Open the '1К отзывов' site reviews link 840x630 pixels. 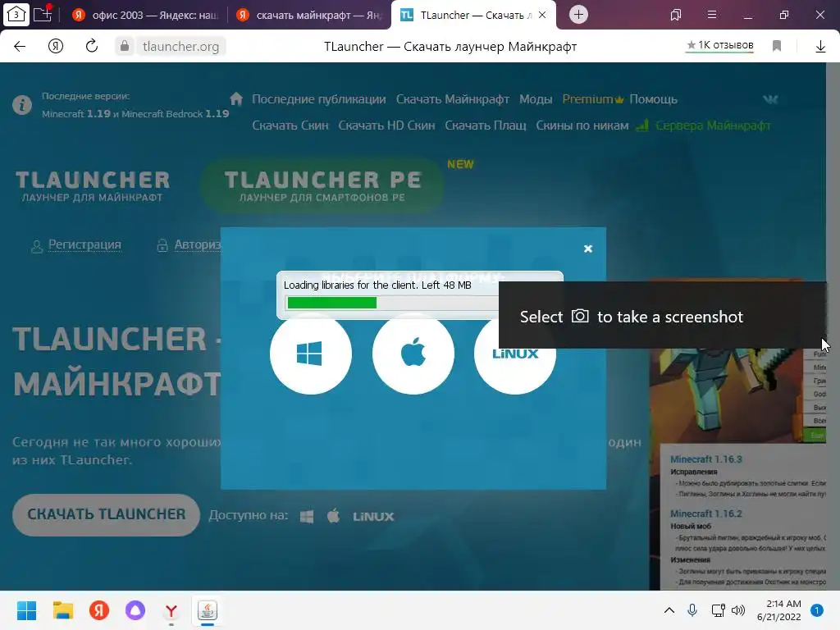point(720,46)
